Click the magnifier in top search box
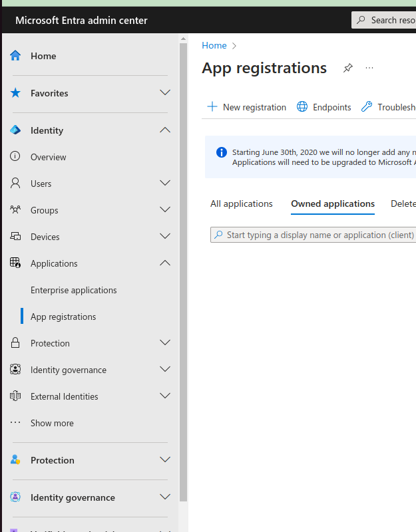416x532 pixels. click(361, 20)
